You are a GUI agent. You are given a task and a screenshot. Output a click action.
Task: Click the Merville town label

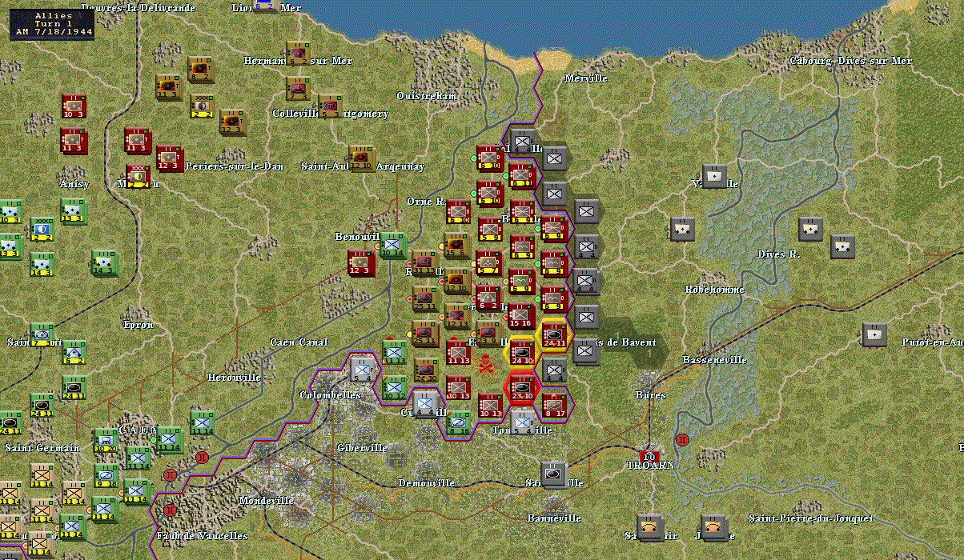pyautogui.click(x=586, y=78)
